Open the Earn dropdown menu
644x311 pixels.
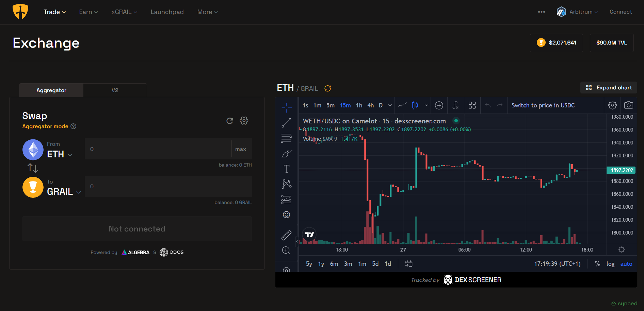click(88, 12)
